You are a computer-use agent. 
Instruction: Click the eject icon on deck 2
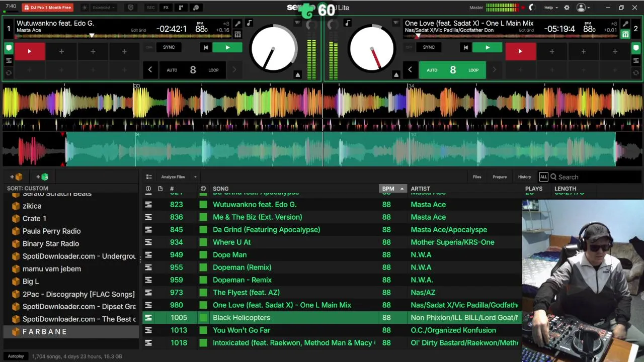pos(396,74)
